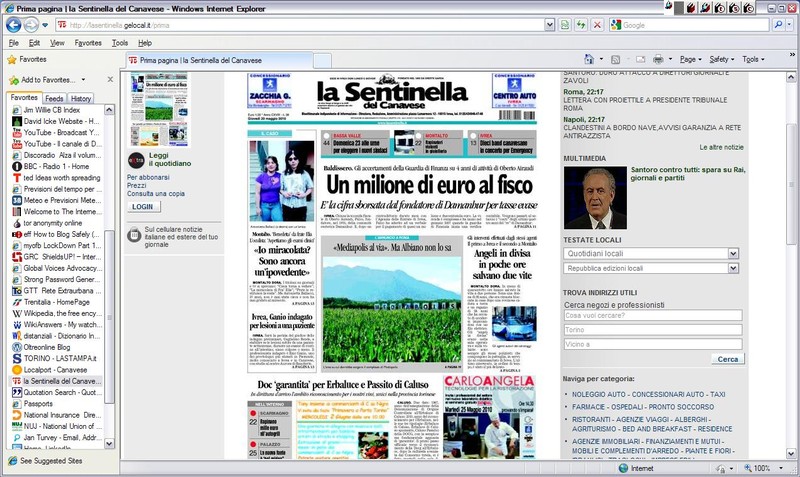Open the Page command menu

691,60
